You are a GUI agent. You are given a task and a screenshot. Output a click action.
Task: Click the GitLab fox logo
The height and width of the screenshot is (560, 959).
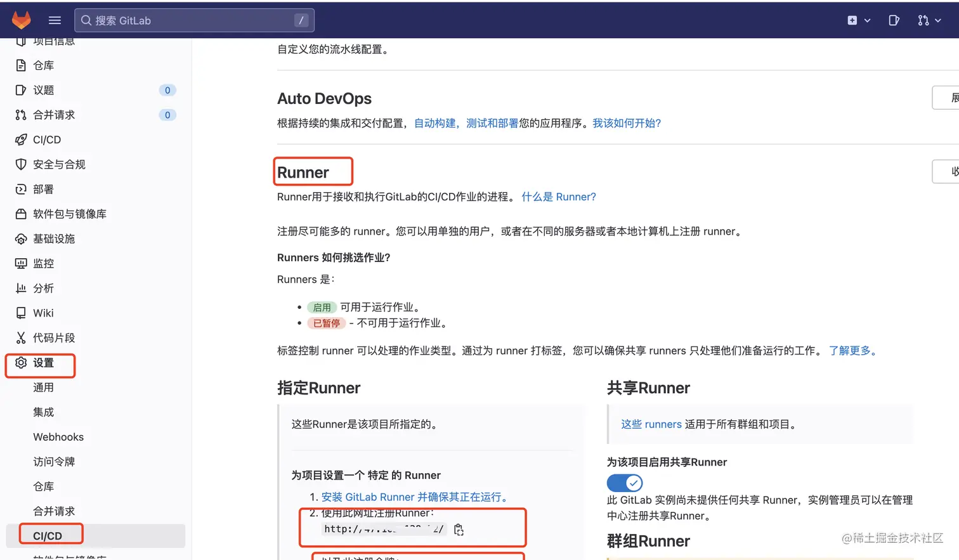pos(22,20)
